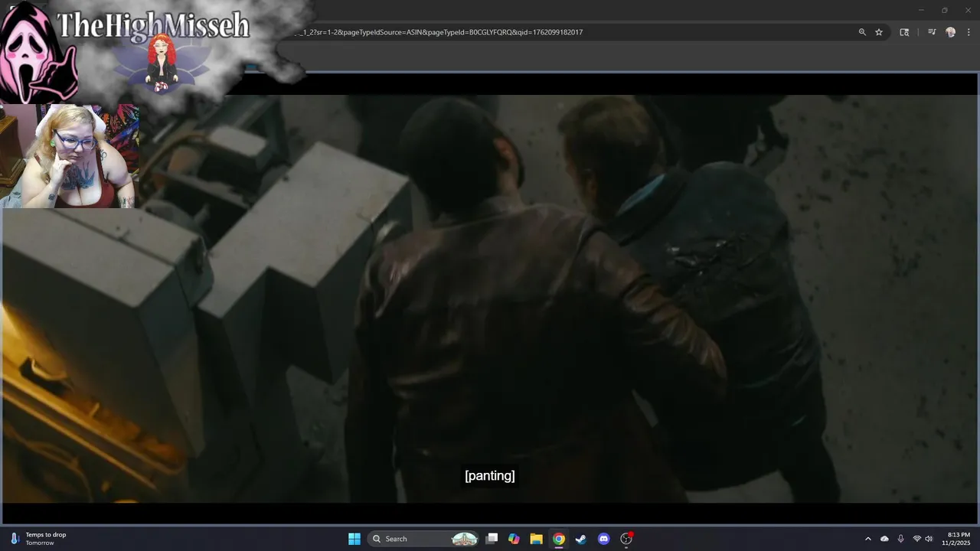The height and width of the screenshot is (551, 980).
Task: Show hidden system tray icons
Action: click(x=868, y=539)
